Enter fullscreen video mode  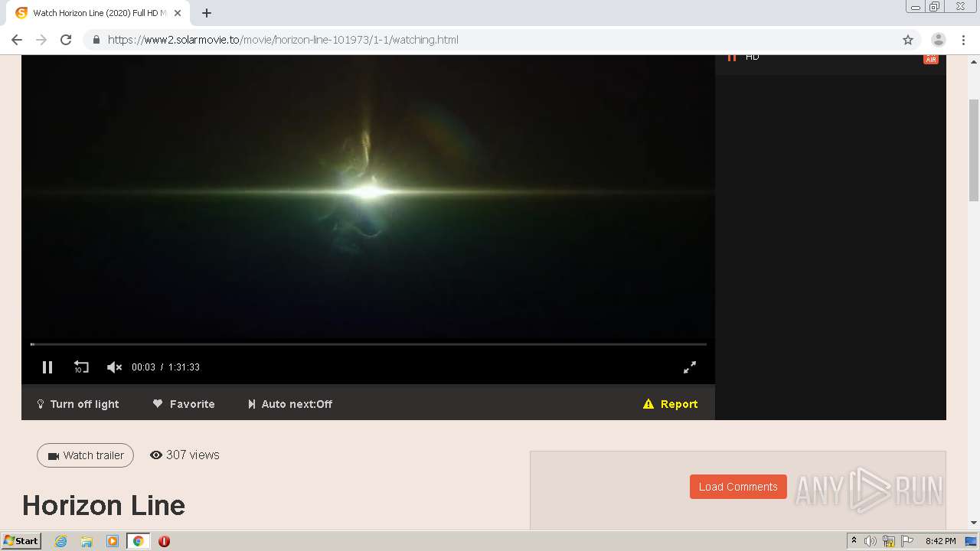tap(690, 367)
